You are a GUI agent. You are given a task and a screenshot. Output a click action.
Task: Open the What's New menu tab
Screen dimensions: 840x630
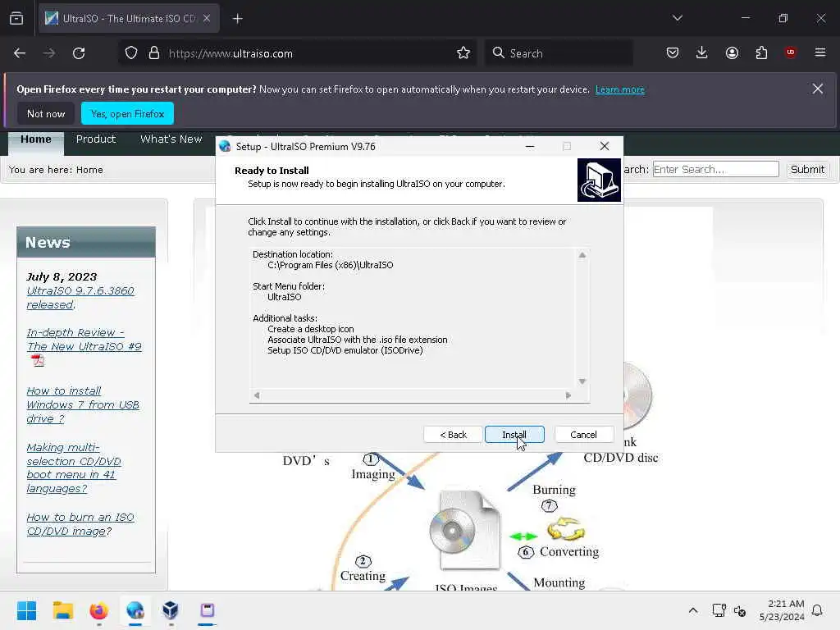click(x=171, y=139)
